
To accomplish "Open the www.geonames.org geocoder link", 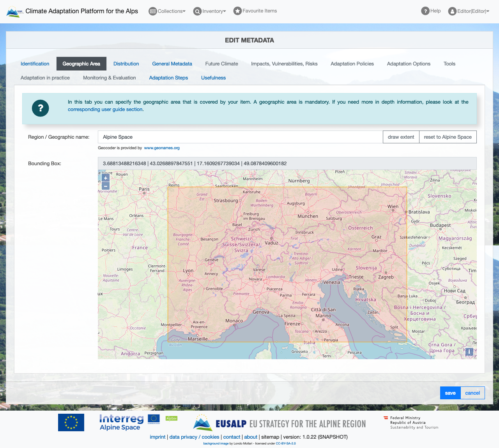I will [162, 148].
